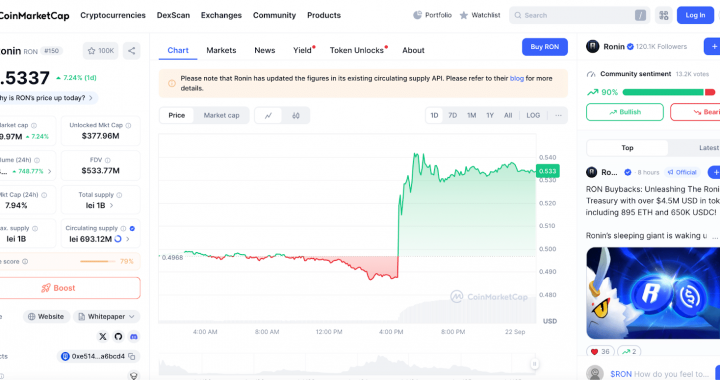Add Ronin to watchlist with star button
Screen dimensions: 720x380
click(101, 50)
